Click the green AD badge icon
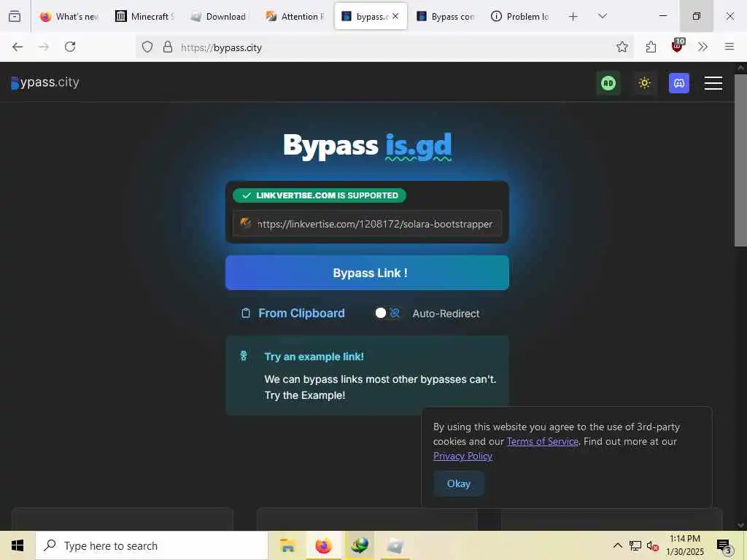 pyautogui.click(x=608, y=83)
